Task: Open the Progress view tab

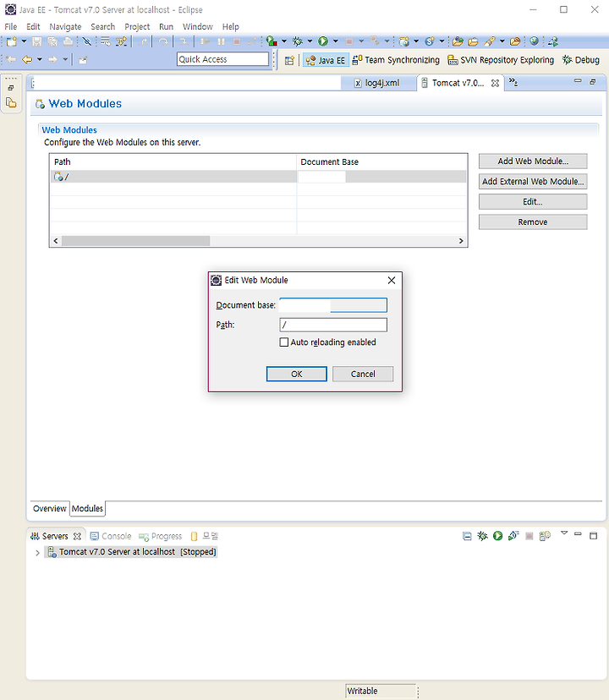Action: [x=161, y=536]
